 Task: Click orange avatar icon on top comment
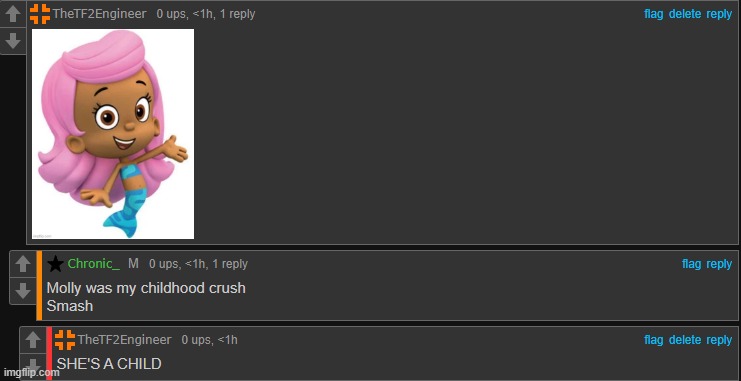(40, 14)
